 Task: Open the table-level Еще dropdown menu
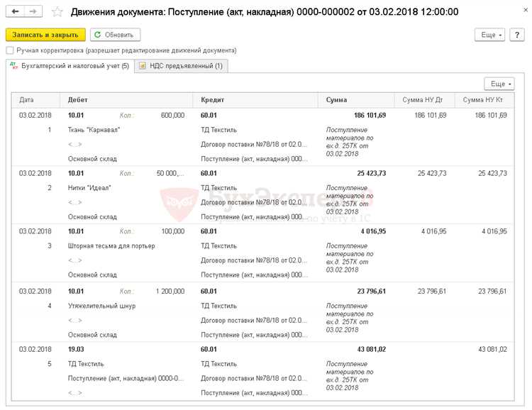point(499,84)
